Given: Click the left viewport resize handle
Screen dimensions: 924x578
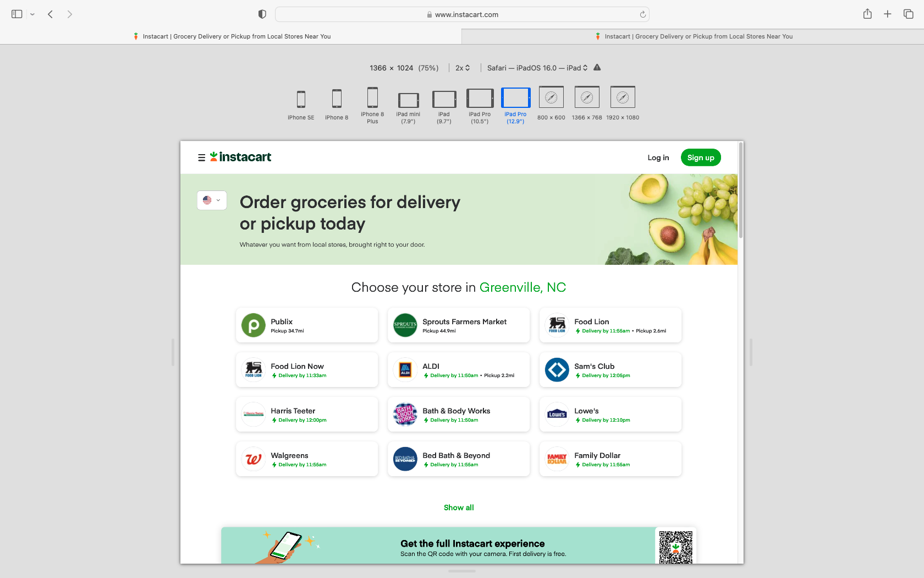Looking at the screenshot, I should [173, 352].
